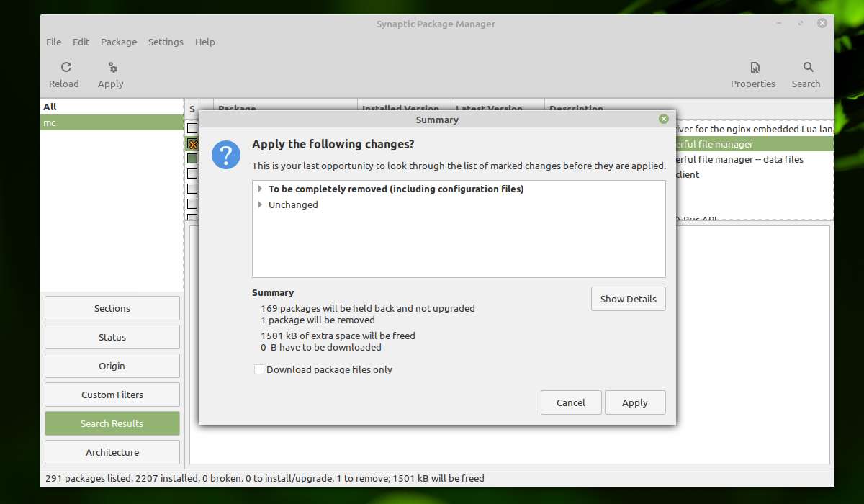Maximize the Synaptic Package Manager window

pos(801,23)
